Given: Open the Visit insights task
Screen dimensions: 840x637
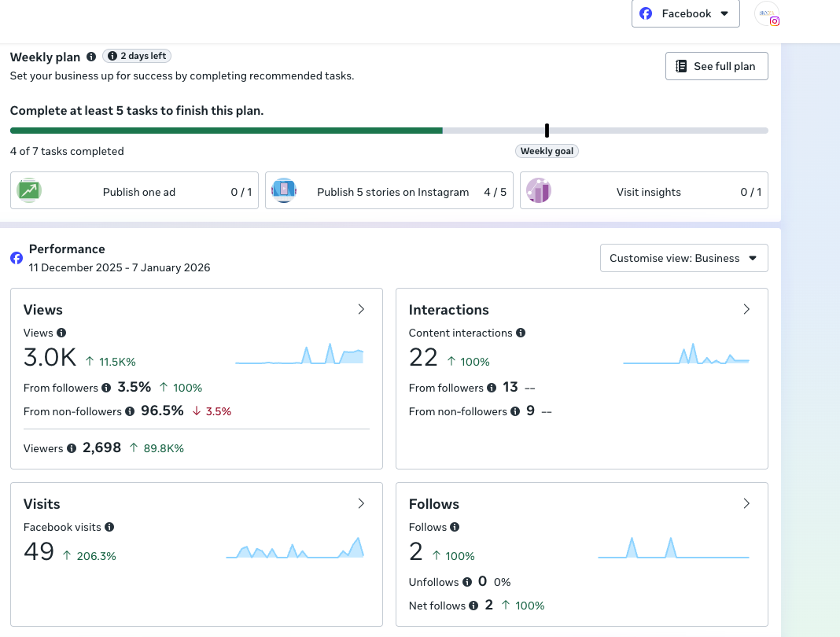Looking at the screenshot, I should coord(643,190).
